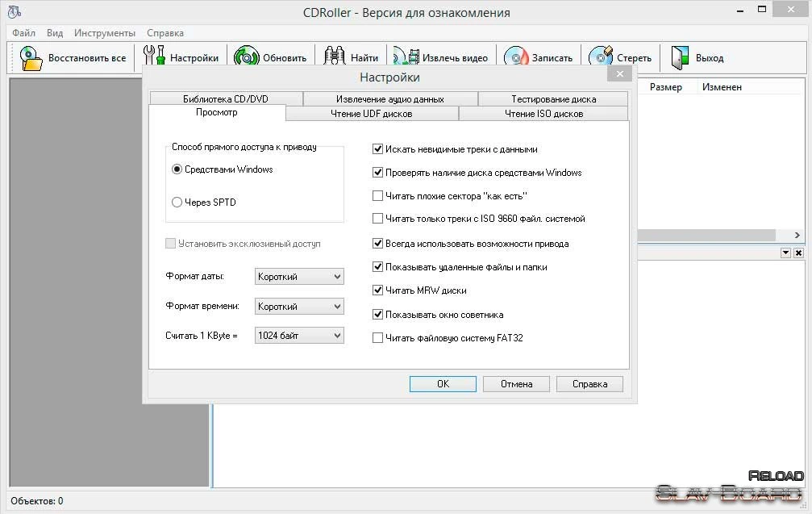Click the Изменен column header
This screenshot has height=514, width=812.
tap(722, 87)
